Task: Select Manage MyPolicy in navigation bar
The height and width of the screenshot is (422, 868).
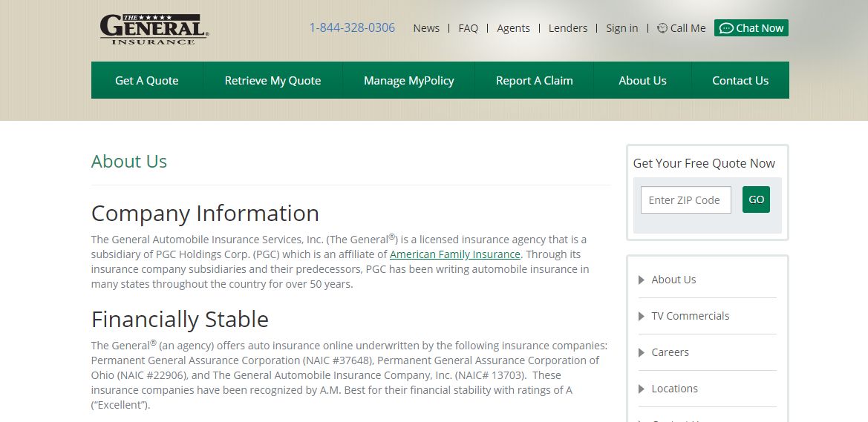Action: [x=408, y=80]
